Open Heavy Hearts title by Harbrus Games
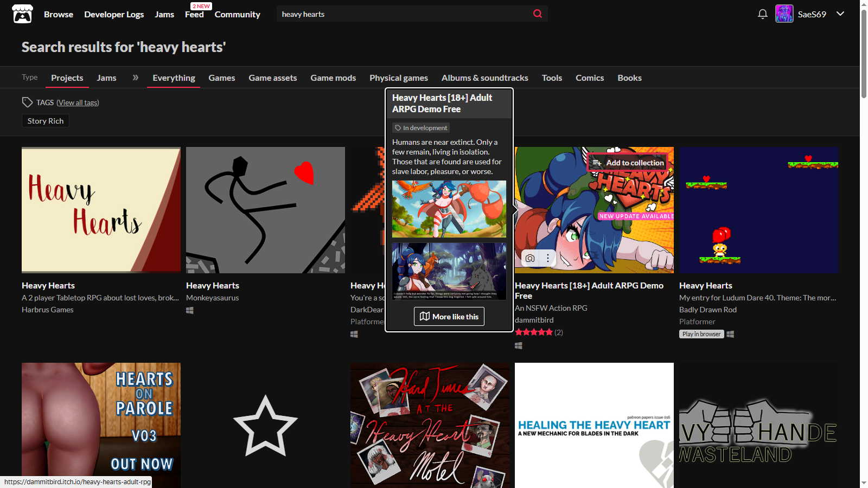 tap(48, 285)
